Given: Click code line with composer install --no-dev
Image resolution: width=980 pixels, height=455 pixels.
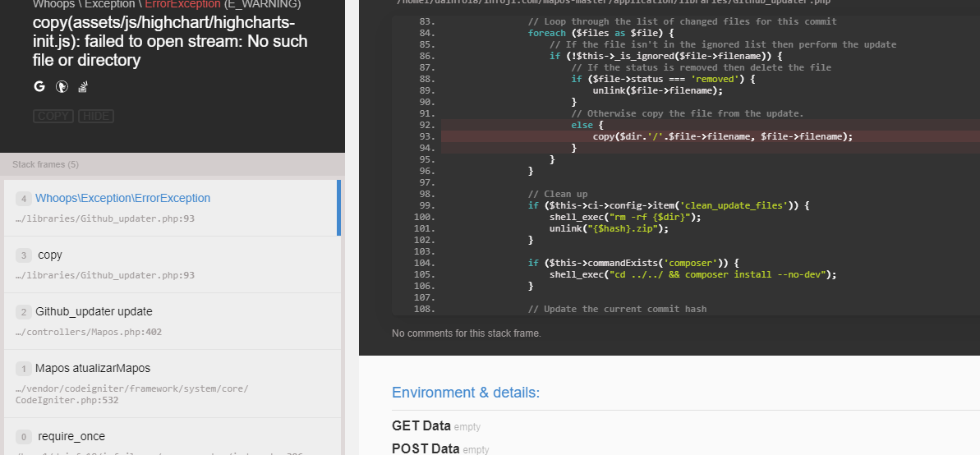Looking at the screenshot, I should (x=692, y=274).
